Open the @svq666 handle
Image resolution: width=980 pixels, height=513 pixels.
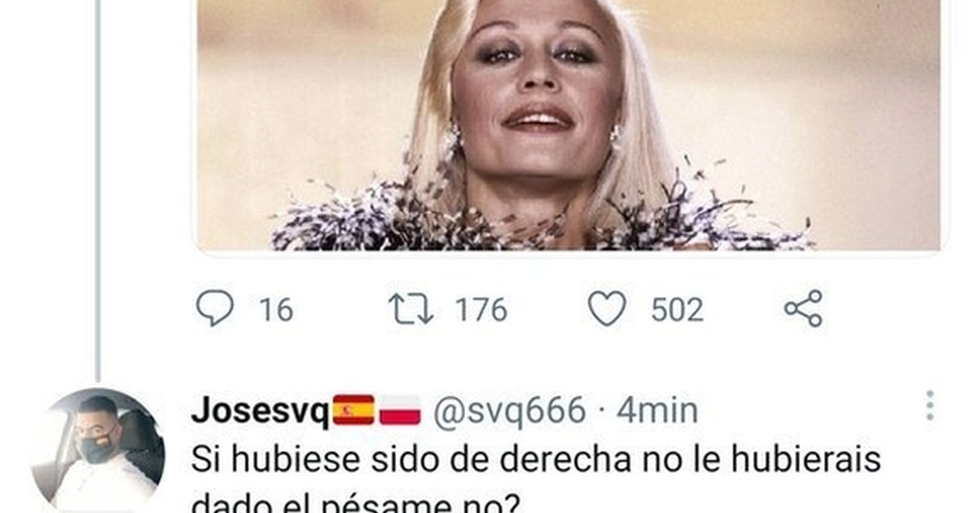(x=510, y=411)
